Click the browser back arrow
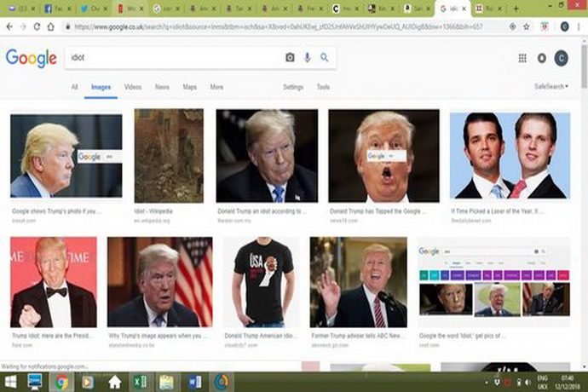 [10, 26]
